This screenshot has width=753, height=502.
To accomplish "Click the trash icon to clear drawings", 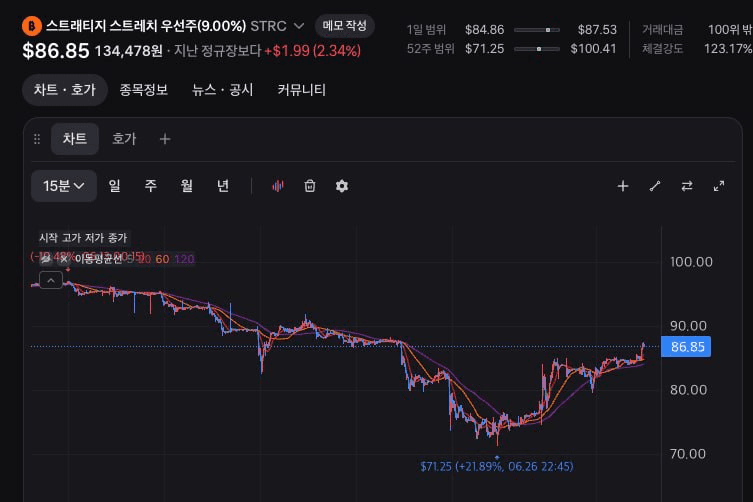I will pos(310,186).
